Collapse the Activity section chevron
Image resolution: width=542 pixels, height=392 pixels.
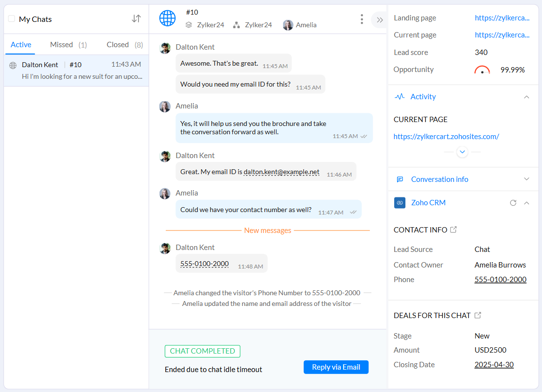526,97
